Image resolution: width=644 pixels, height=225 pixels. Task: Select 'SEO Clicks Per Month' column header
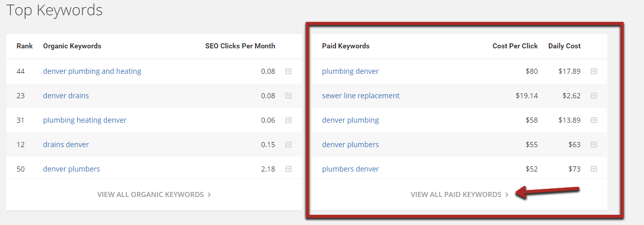click(240, 46)
